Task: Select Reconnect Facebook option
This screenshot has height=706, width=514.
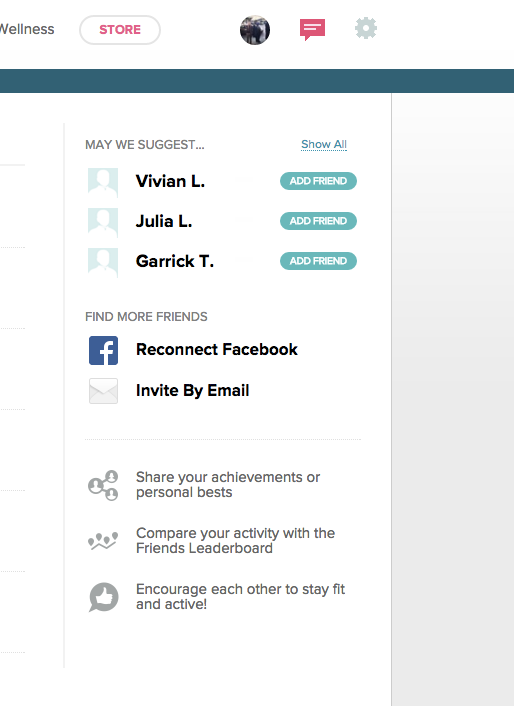Action: tap(217, 349)
